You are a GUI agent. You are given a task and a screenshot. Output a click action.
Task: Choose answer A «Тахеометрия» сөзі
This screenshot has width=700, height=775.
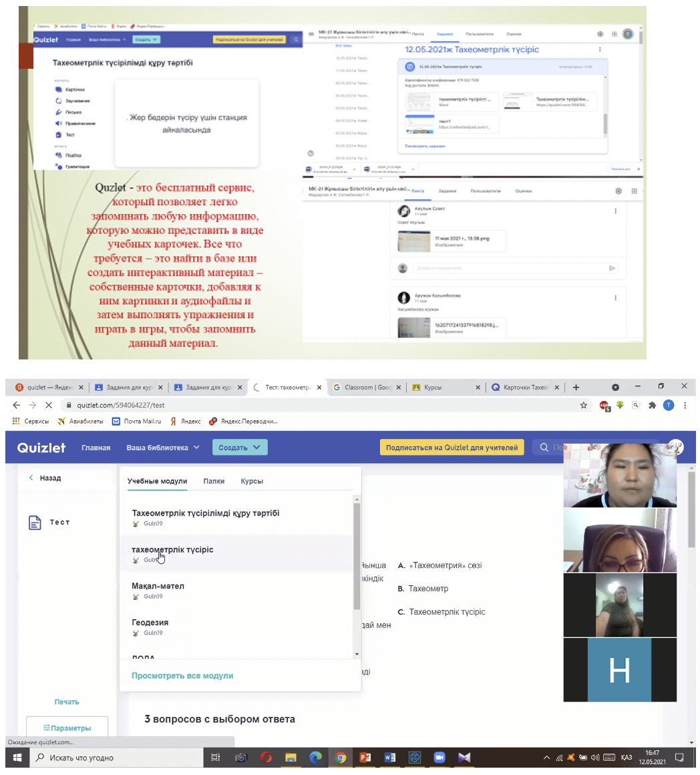click(x=440, y=565)
